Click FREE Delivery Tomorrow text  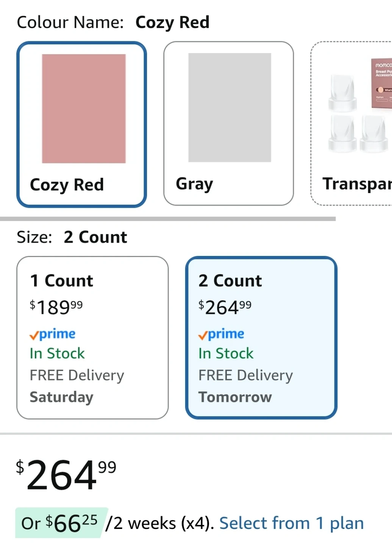coord(245,386)
